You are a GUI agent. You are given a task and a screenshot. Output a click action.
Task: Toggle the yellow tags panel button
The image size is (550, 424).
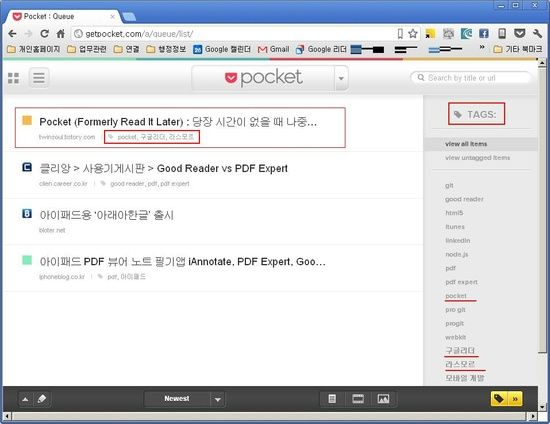(x=506, y=399)
